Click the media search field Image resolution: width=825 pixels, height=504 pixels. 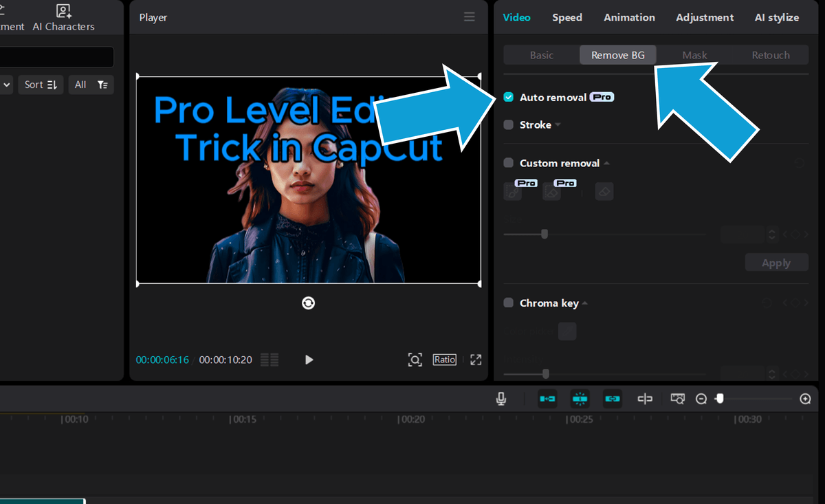(x=57, y=57)
